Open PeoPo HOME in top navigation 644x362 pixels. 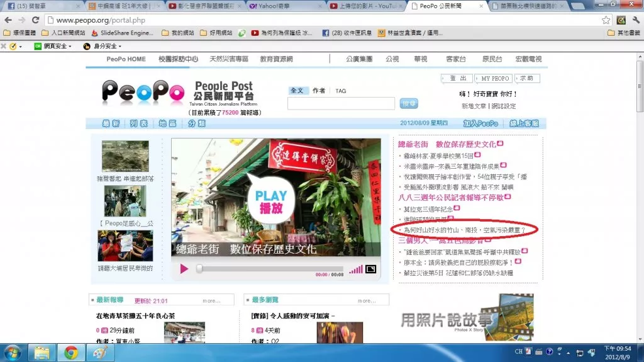click(x=126, y=59)
